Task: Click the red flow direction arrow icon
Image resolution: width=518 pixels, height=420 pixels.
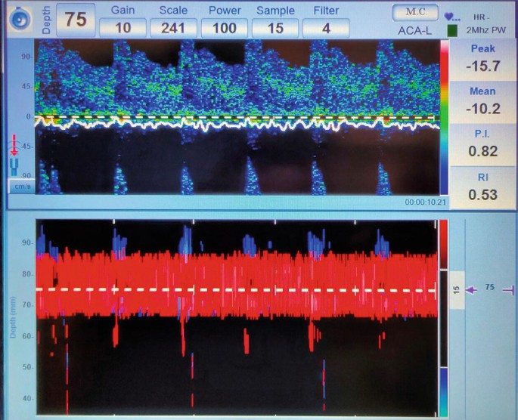Action: (x=17, y=145)
